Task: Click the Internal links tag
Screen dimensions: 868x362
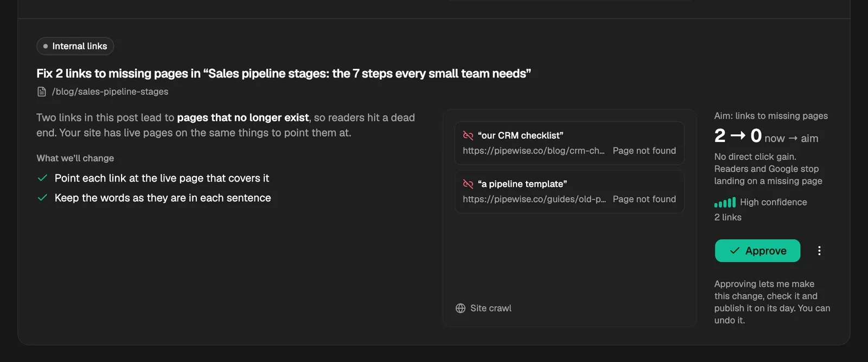Action: tap(75, 46)
